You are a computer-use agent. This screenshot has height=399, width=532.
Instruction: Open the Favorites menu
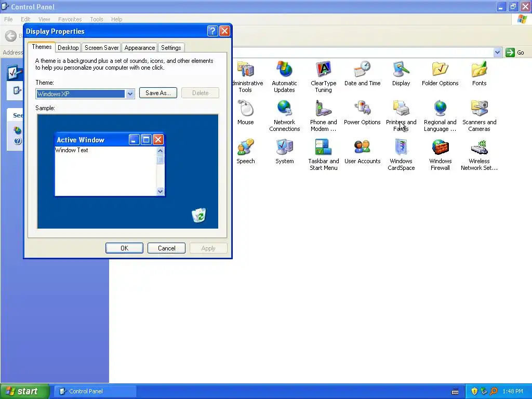pos(70,19)
